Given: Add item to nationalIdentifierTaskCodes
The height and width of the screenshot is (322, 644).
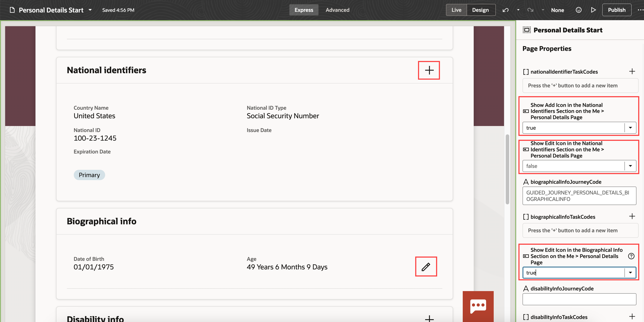Looking at the screenshot, I should click(x=632, y=71).
